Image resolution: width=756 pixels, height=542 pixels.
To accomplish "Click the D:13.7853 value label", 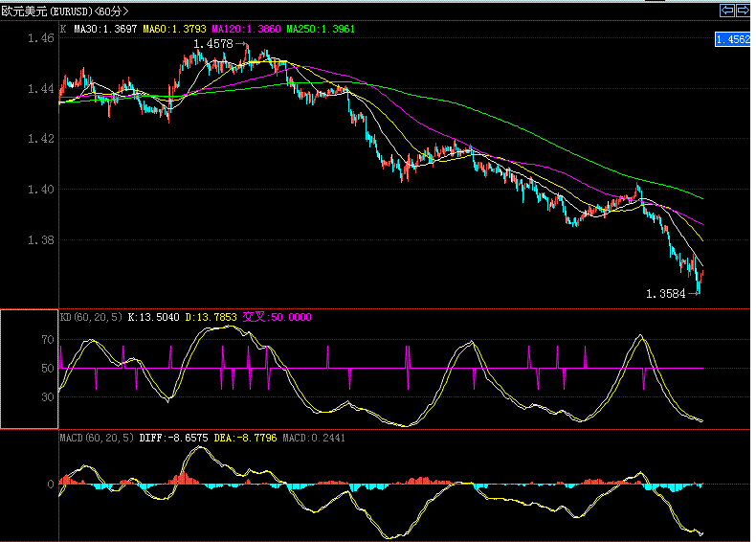I will [212, 317].
